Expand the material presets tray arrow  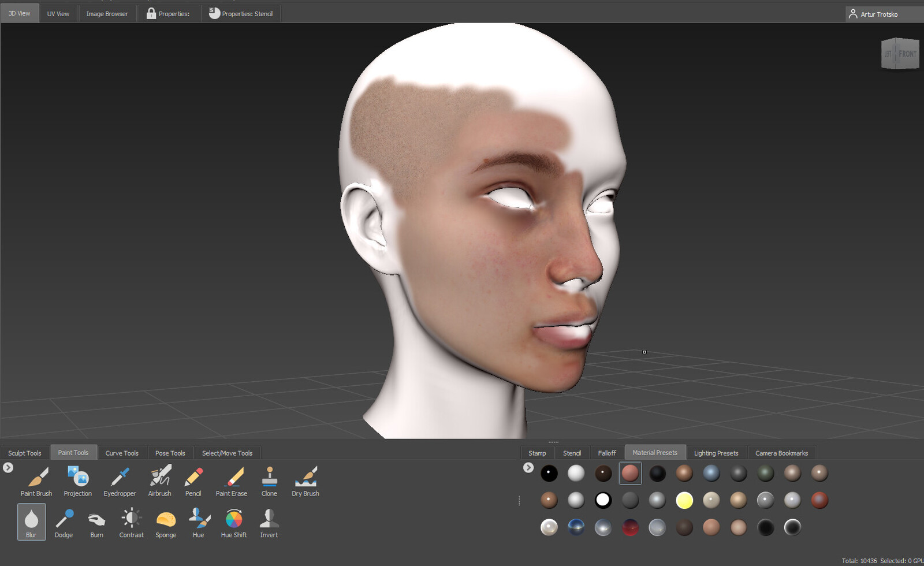tap(528, 468)
